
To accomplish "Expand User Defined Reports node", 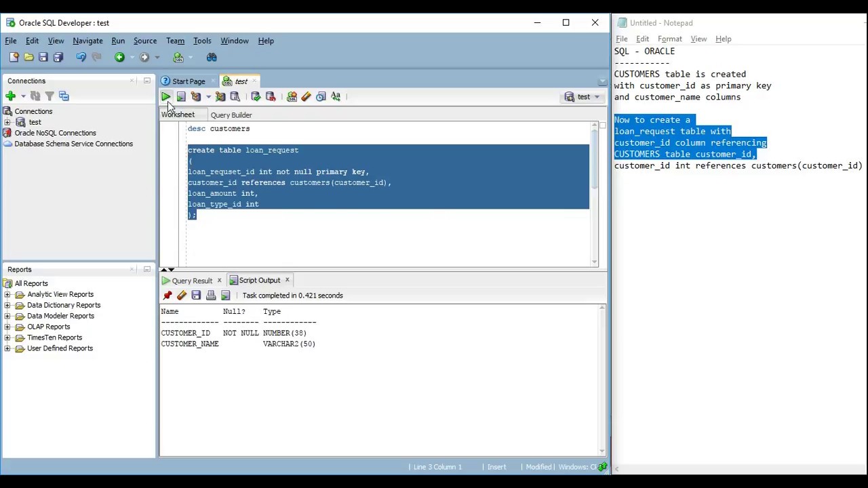I will pos(7,348).
